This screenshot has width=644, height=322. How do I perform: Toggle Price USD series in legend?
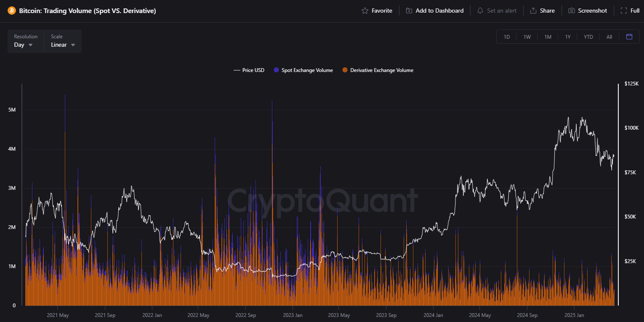tap(249, 70)
